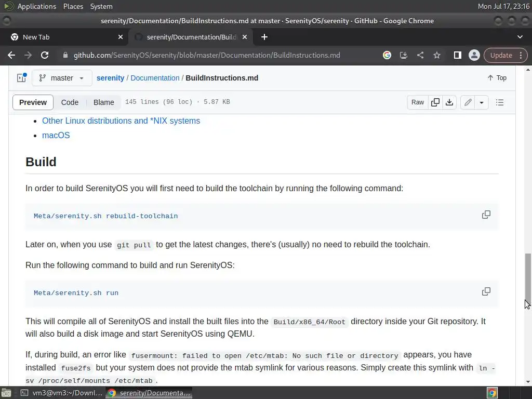
Task: Switch to the Code view
Action: point(70,102)
